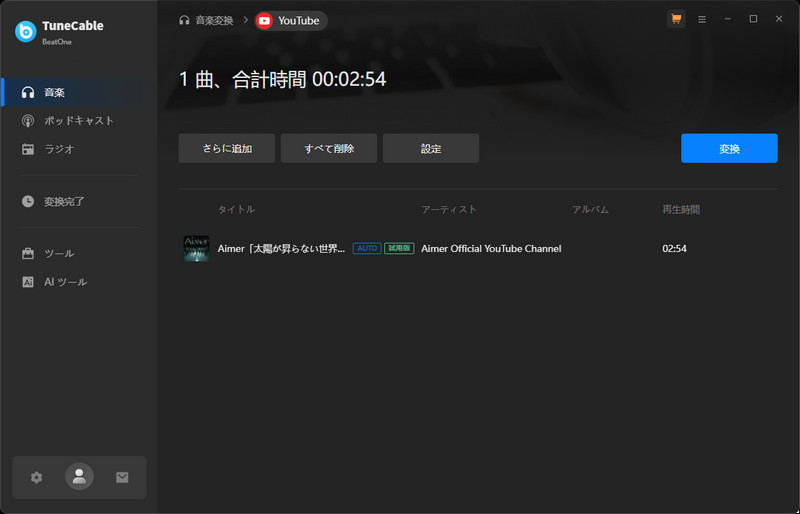Open the ツール page
The image size is (800, 514).
tap(79, 254)
